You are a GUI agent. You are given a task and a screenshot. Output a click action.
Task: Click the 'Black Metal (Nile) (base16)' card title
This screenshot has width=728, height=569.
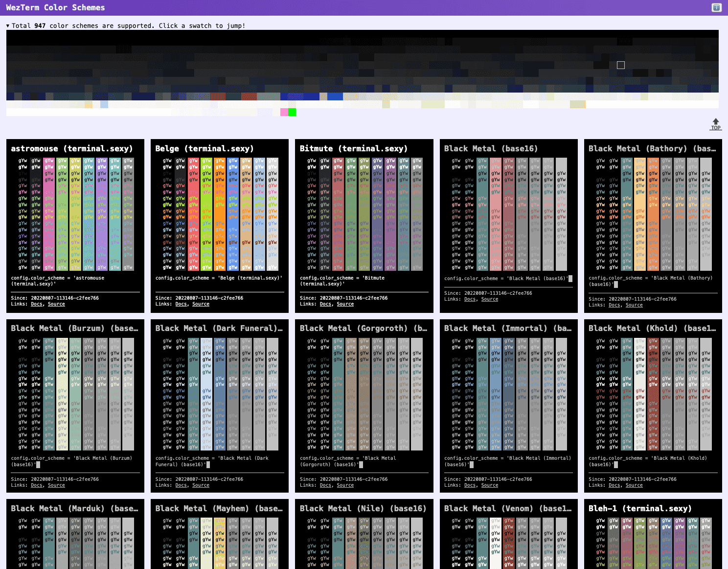pos(363,508)
